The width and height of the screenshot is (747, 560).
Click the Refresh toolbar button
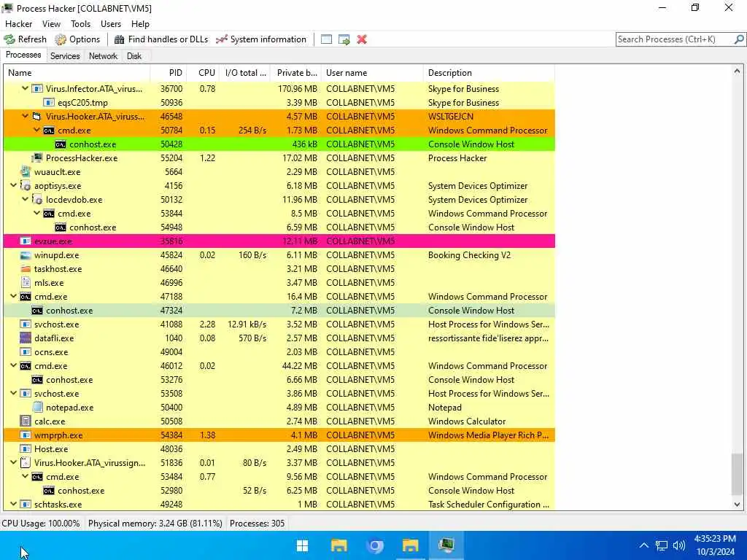click(x=26, y=39)
